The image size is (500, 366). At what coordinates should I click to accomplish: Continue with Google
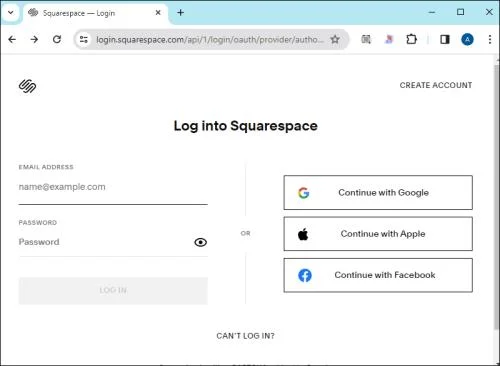click(x=378, y=193)
